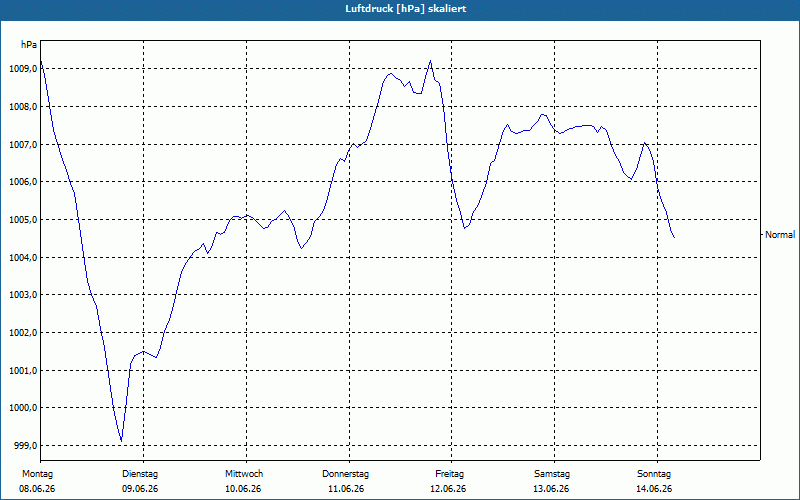The width and height of the screenshot is (800, 500).
Task: Click the 999,0 y-axis value
Action: click(x=25, y=445)
